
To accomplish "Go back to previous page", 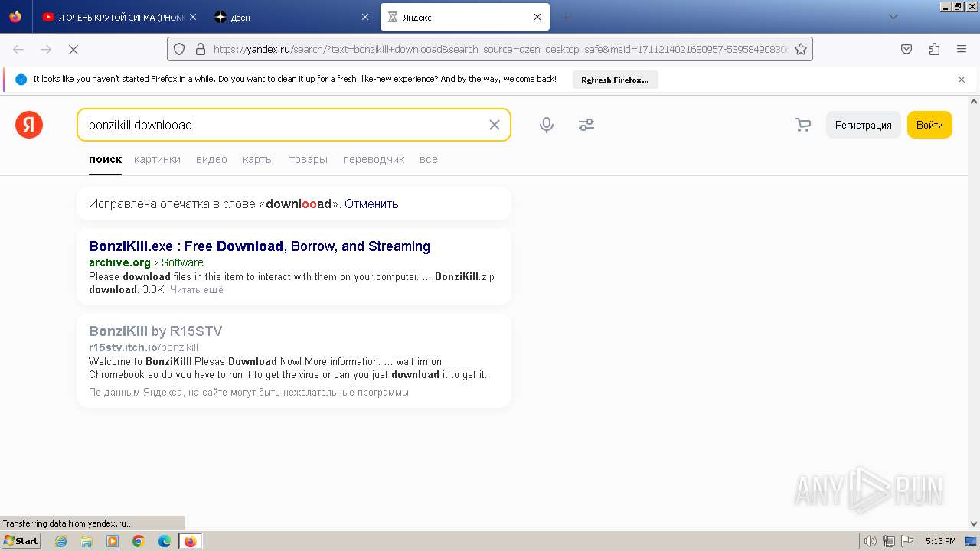I will tap(18, 49).
